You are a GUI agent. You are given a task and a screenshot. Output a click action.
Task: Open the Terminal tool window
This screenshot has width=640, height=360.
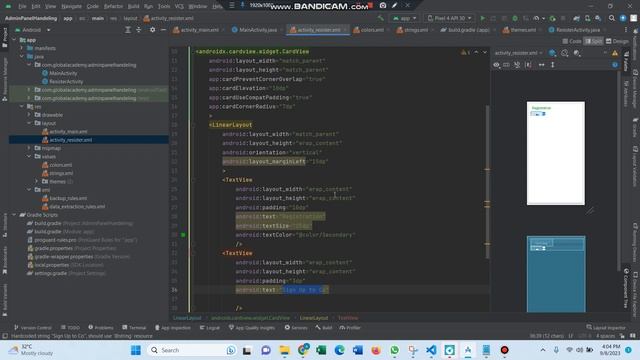(134, 328)
